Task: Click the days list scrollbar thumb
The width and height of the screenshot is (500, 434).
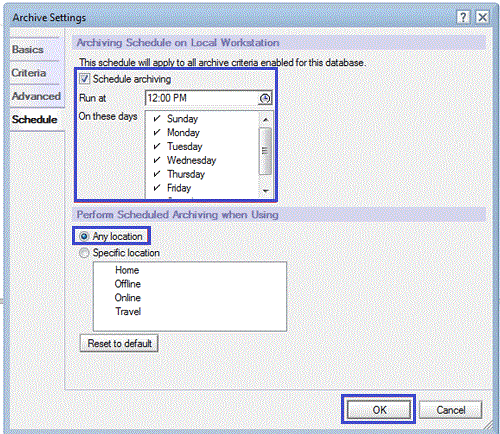Action: click(x=265, y=151)
